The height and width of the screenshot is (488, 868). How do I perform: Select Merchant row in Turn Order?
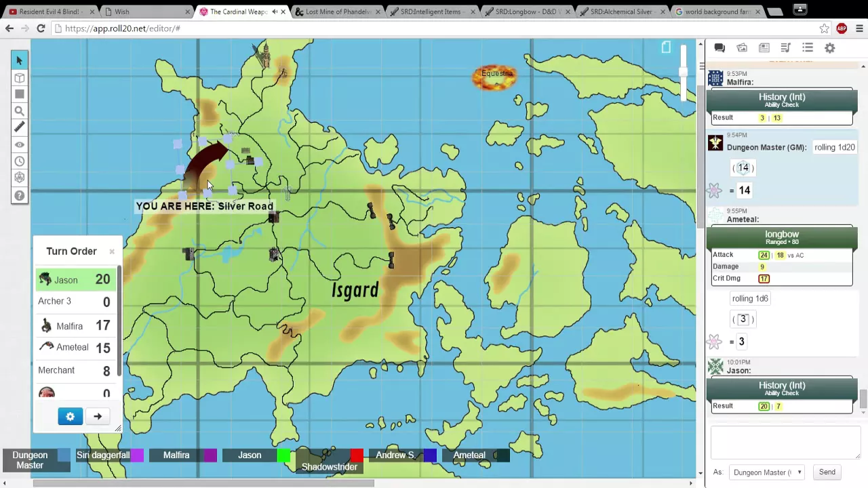point(75,370)
